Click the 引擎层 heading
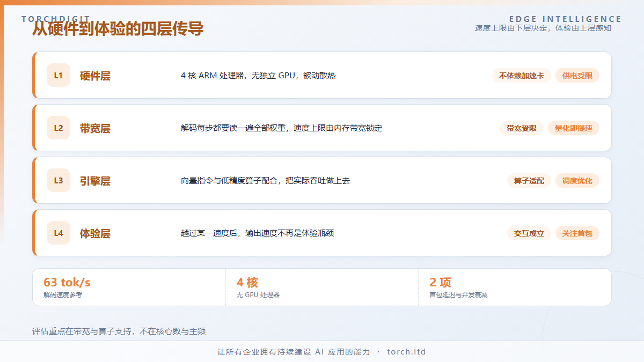Screen dimensions: 644x362 click(x=95, y=181)
